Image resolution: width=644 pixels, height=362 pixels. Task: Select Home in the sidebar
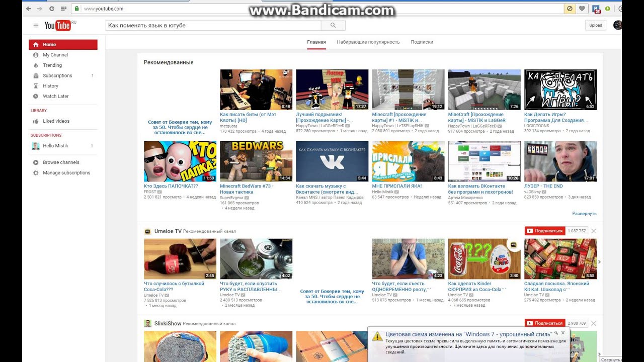pyautogui.click(x=63, y=45)
